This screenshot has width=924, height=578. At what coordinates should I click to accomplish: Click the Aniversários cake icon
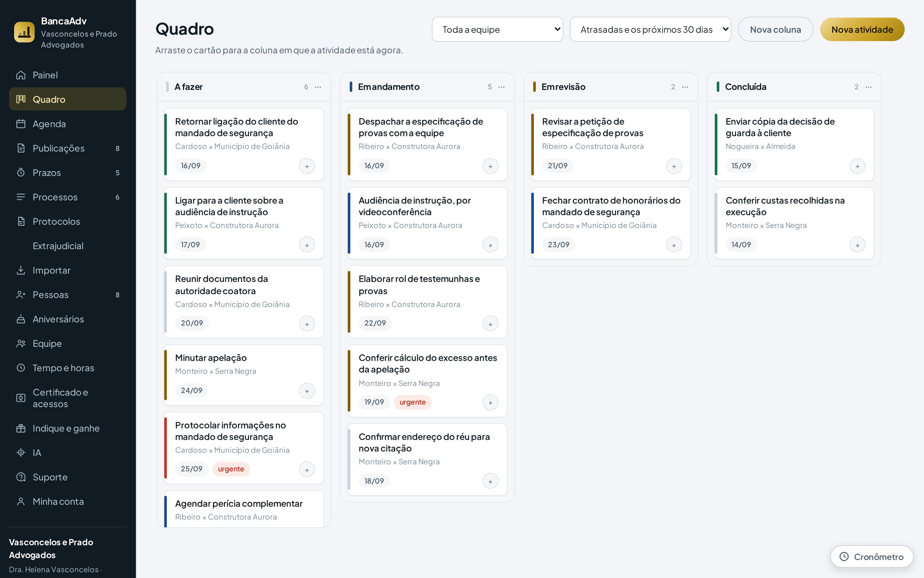21,319
